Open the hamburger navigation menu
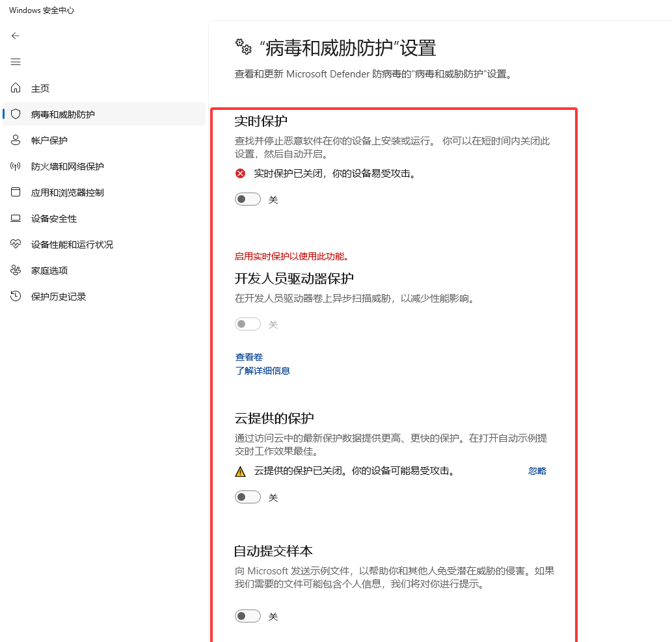 (x=16, y=62)
